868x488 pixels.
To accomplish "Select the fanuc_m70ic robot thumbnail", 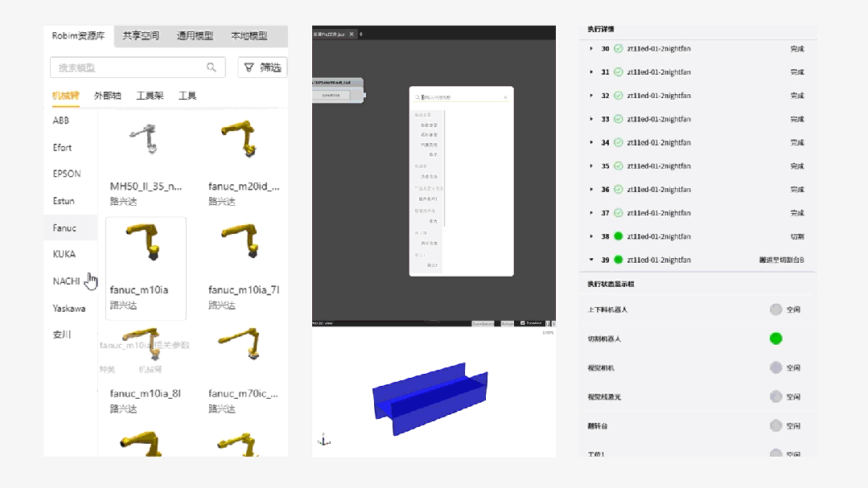I will (x=241, y=343).
